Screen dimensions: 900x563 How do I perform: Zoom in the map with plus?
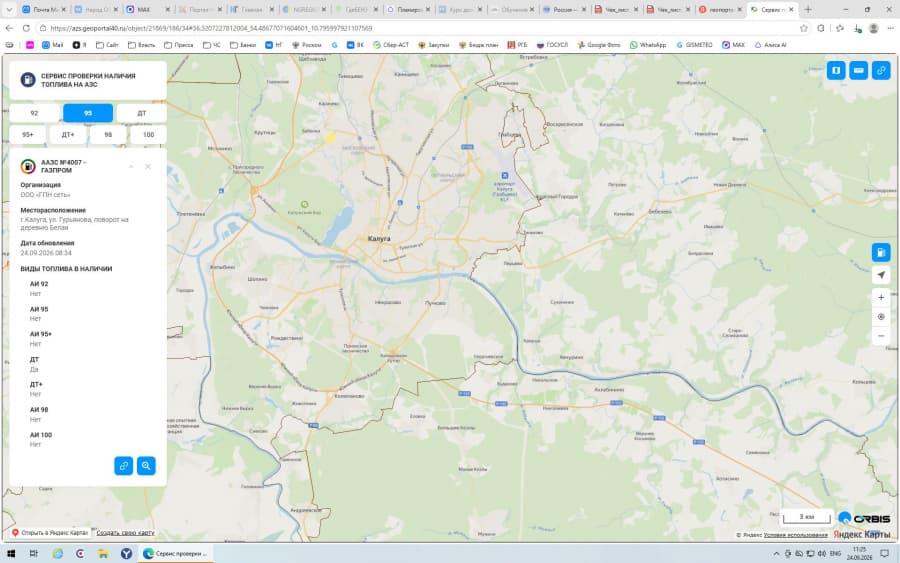click(x=881, y=297)
